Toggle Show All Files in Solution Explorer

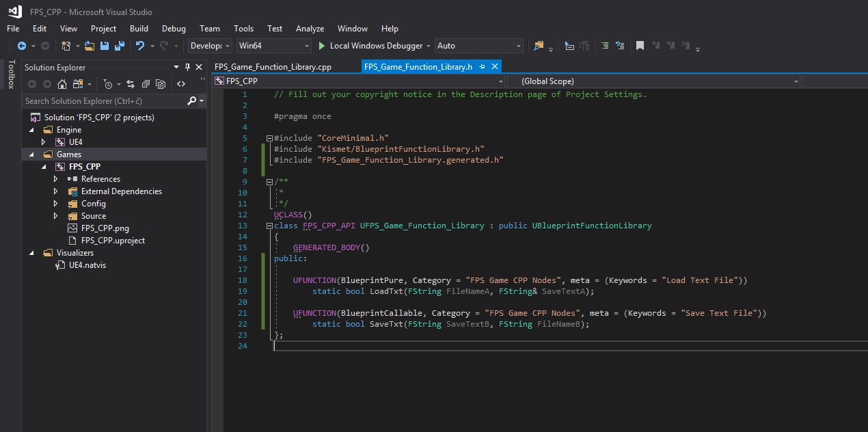pyautogui.click(x=161, y=84)
